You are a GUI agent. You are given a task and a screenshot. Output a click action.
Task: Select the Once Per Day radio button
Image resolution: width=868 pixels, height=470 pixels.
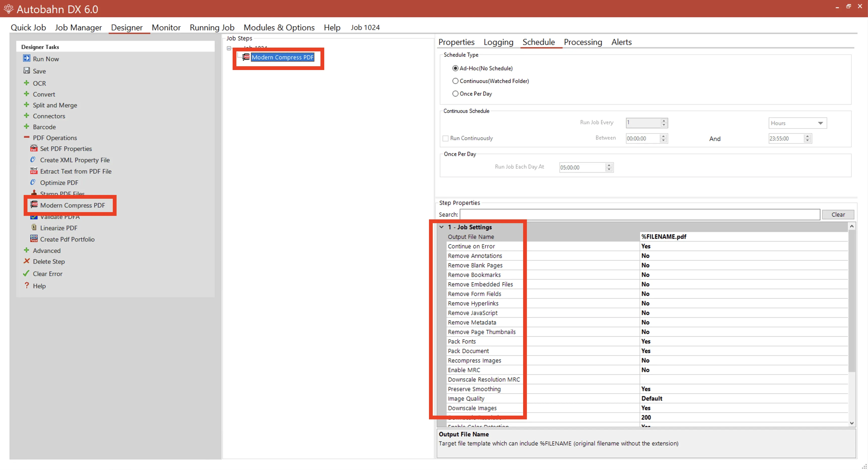click(x=455, y=94)
